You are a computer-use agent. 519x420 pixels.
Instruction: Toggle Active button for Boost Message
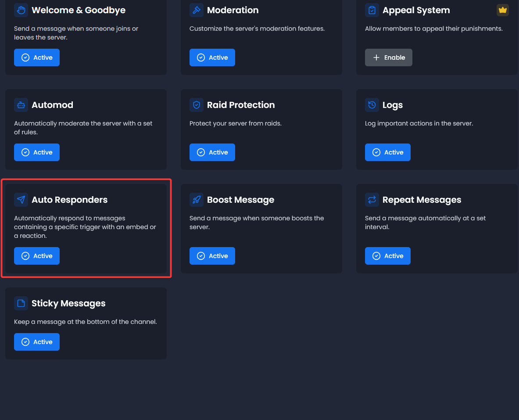pyautogui.click(x=212, y=256)
